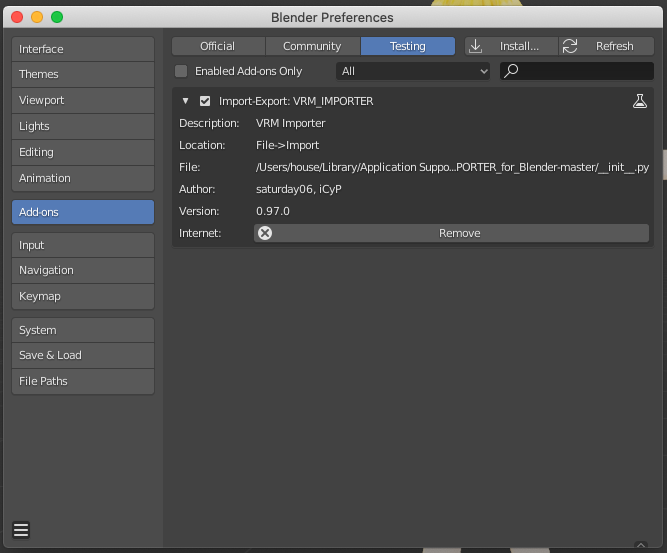Click the Import-Export: VRM_IMPORTER title
Image resolution: width=667 pixels, height=553 pixels.
click(296, 101)
